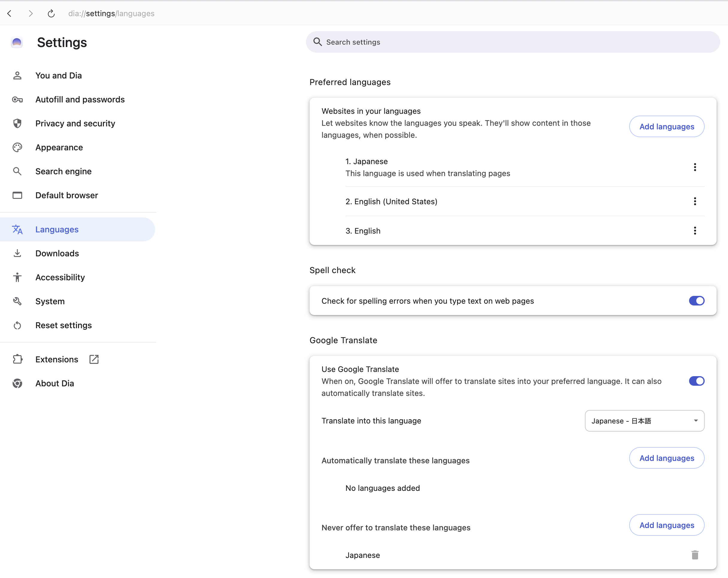Open more actions for Japanese language
This screenshot has width=728, height=578.
point(695,167)
